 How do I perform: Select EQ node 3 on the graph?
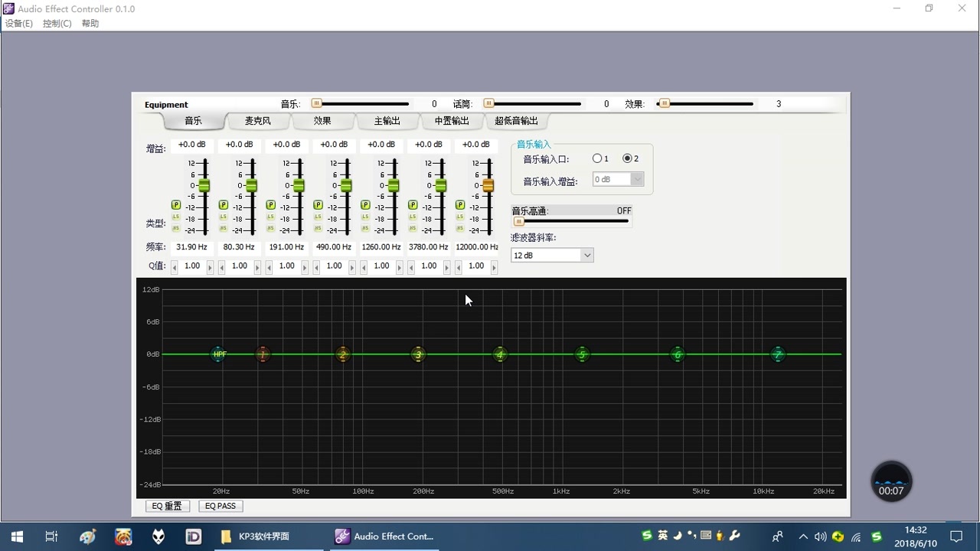[x=417, y=354]
